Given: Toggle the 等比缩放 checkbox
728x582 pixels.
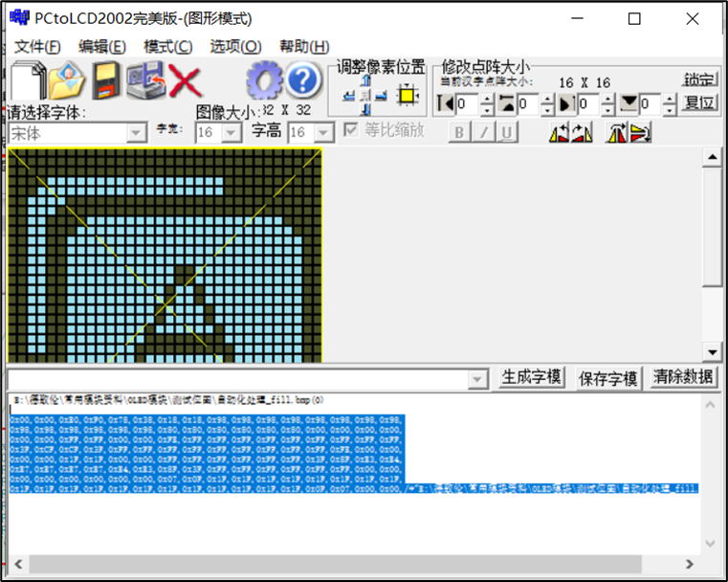Looking at the screenshot, I should 350,129.
